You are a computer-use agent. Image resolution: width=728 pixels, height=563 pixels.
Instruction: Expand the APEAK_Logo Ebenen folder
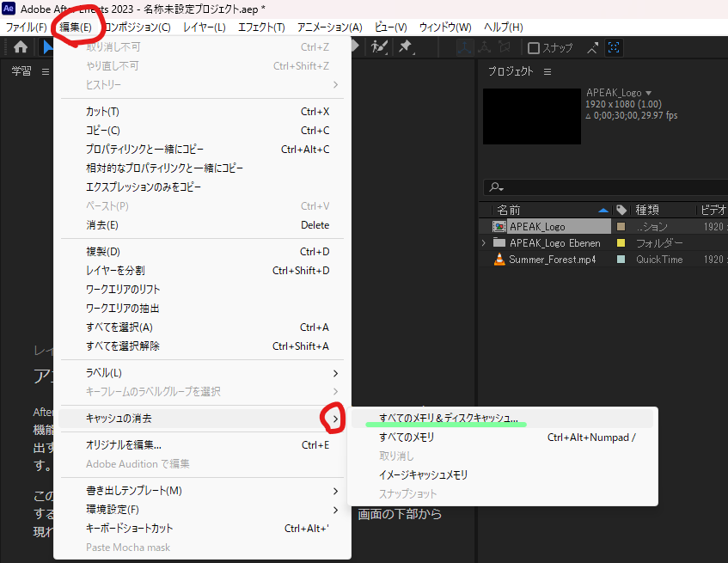(x=483, y=242)
